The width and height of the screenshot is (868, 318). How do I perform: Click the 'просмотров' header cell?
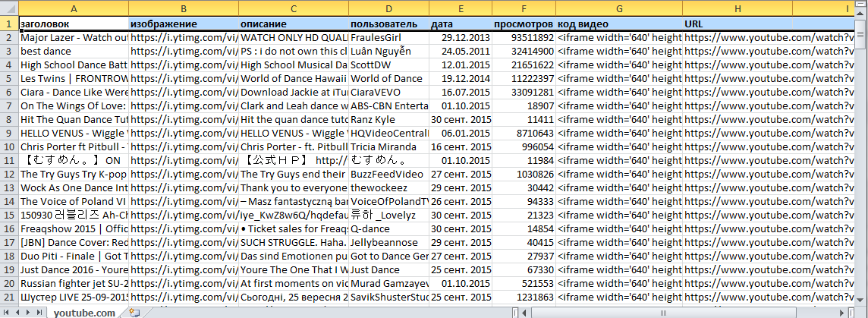[x=523, y=24]
